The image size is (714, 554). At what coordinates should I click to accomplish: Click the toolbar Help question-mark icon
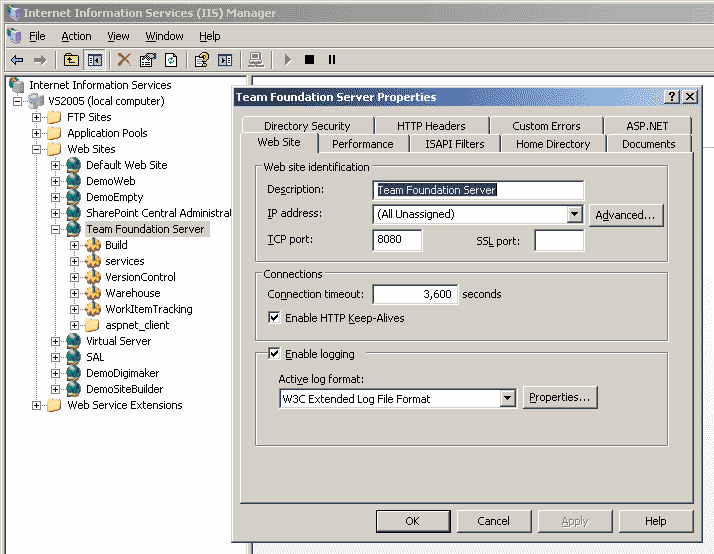point(202,60)
